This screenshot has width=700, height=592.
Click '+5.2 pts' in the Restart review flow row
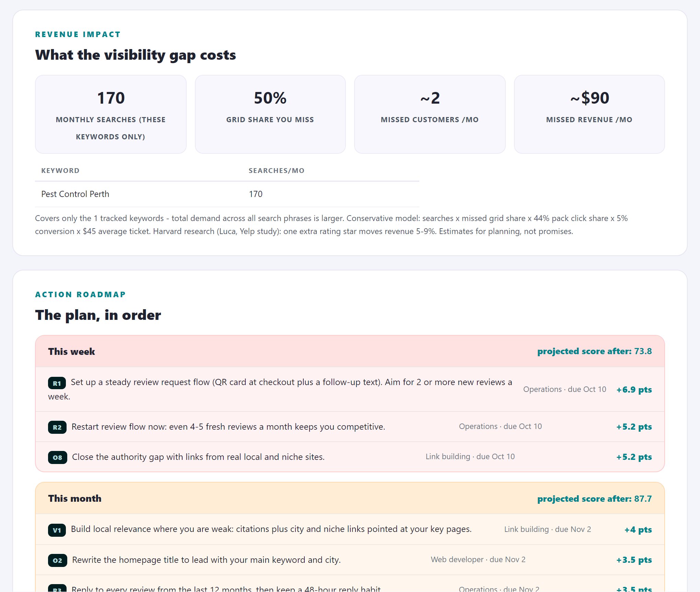pyautogui.click(x=634, y=427)
